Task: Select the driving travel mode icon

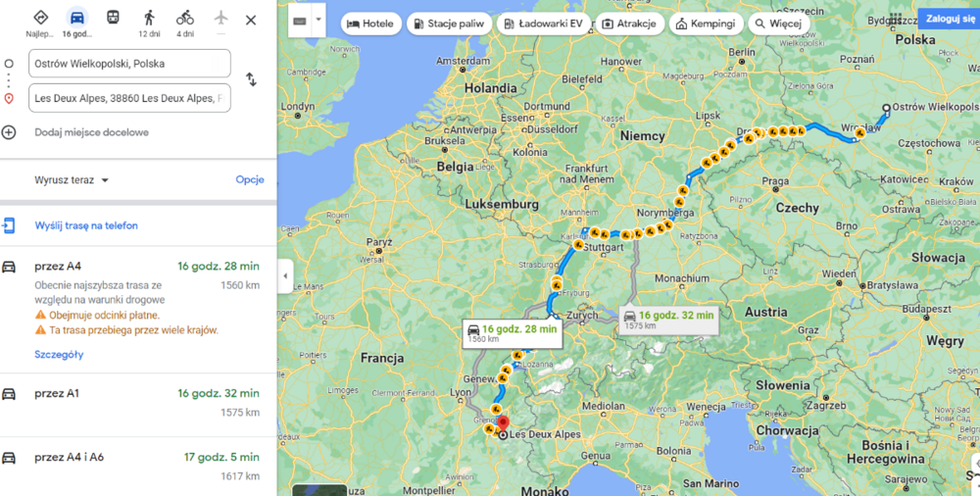Action: coord(76,19)
